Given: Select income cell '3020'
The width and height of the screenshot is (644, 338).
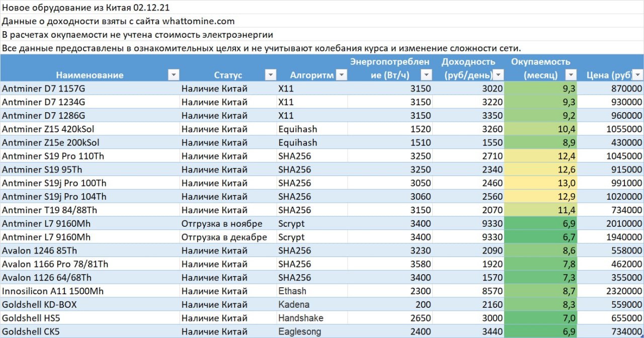Looking at the screenshot, I should point(469,89).
